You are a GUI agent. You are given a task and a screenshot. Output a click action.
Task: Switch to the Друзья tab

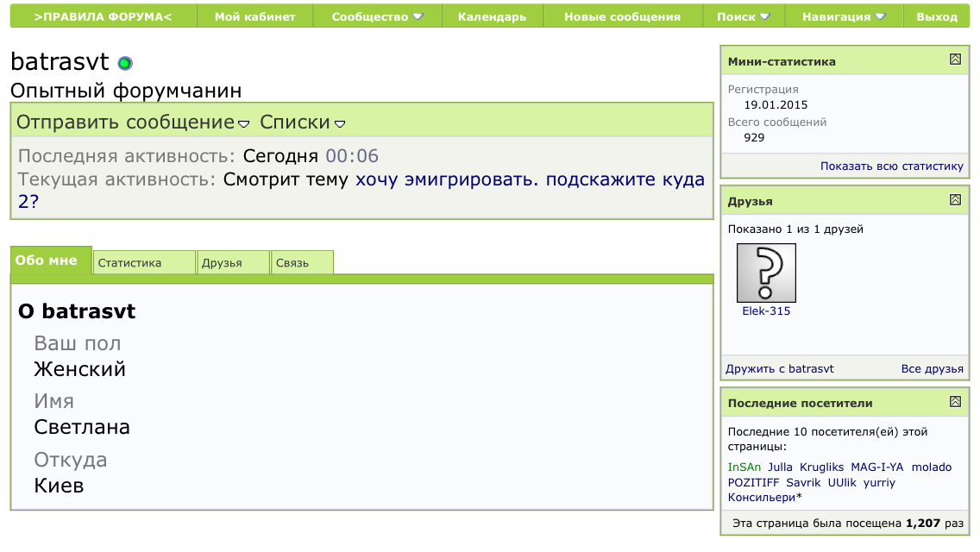pos(233,262)
